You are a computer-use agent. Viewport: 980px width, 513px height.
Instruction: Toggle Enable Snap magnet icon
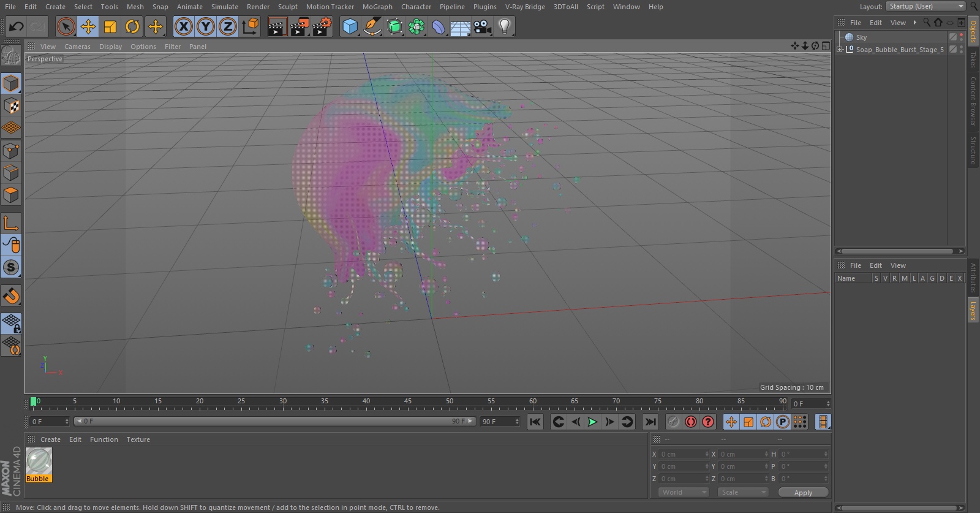pos(11,296)
